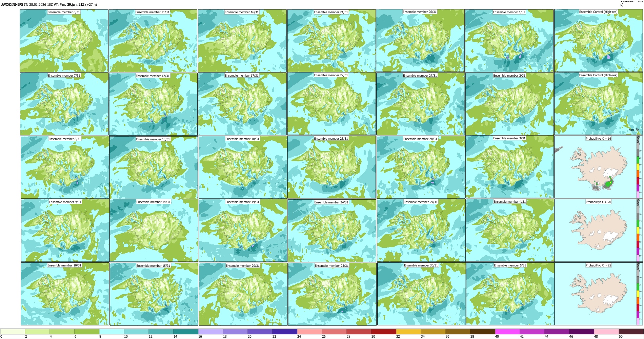Open the Ensemble member 16/31 map
This screenshot has width=644, height=339.
(242, 41)
